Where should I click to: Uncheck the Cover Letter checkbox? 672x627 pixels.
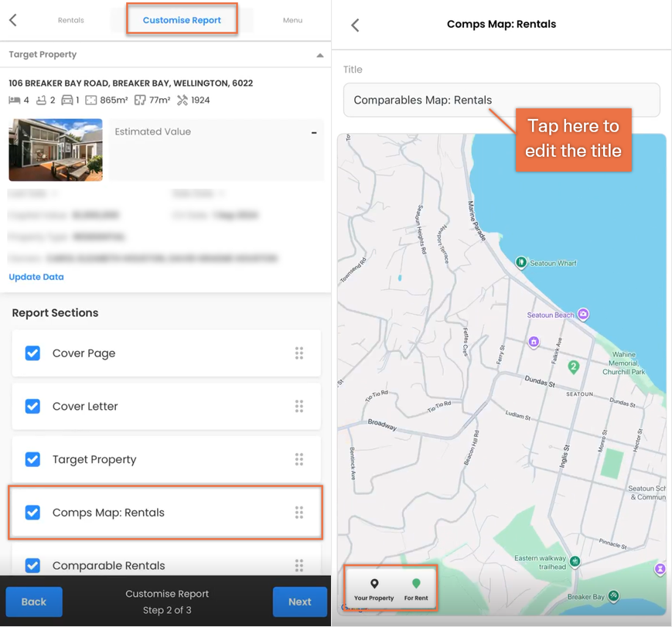[32, 407]
